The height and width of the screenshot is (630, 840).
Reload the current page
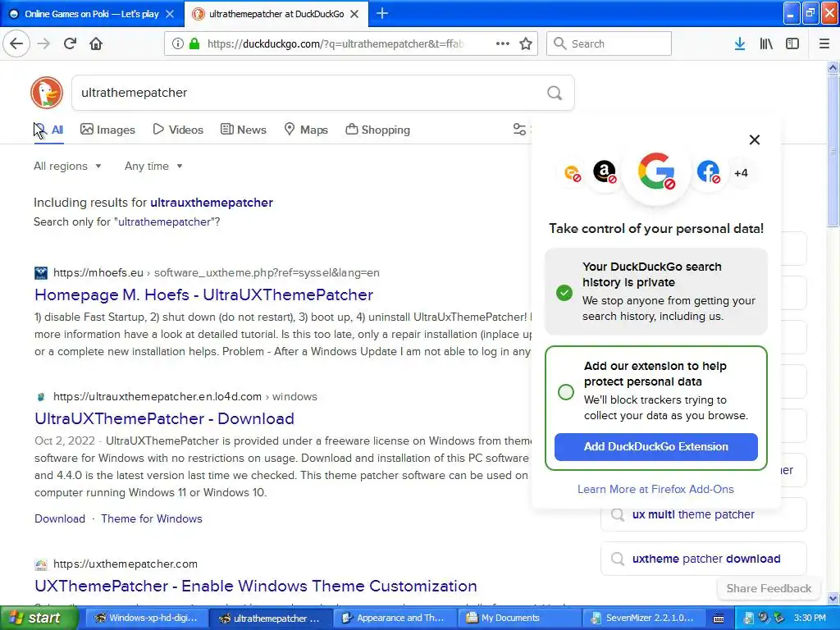(70, 43)
